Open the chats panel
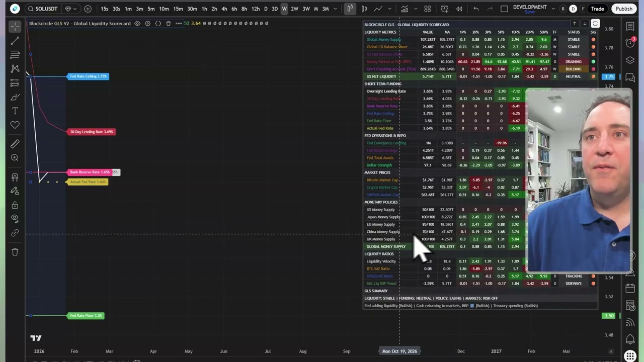This screenshot has height=362, width=644. point(630,77)
